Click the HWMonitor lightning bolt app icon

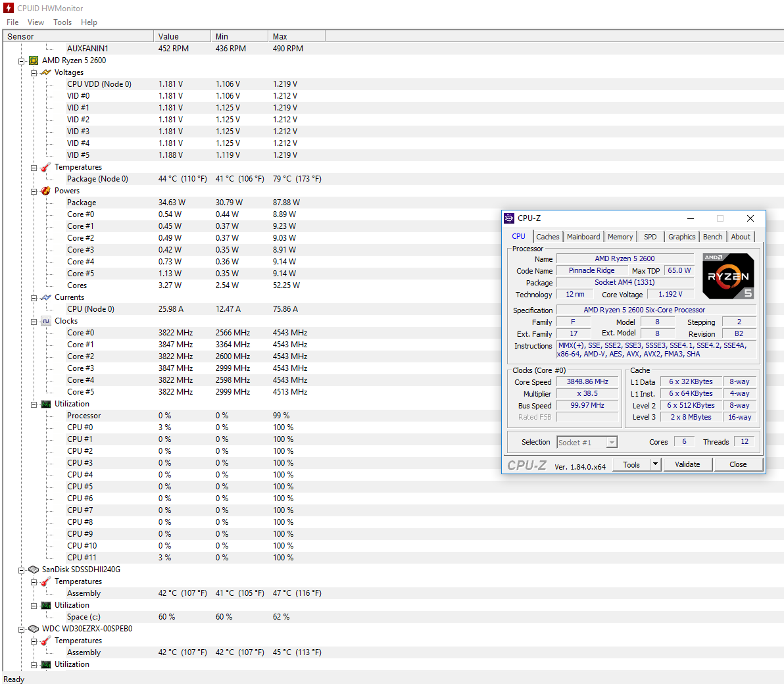coord(8,8)
